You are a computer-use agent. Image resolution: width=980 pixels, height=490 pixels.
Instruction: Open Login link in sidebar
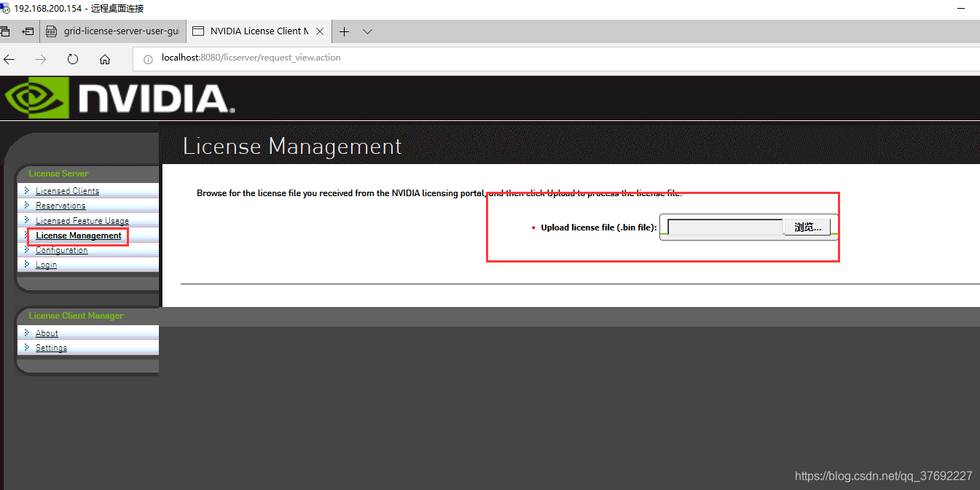pos(46,265)
